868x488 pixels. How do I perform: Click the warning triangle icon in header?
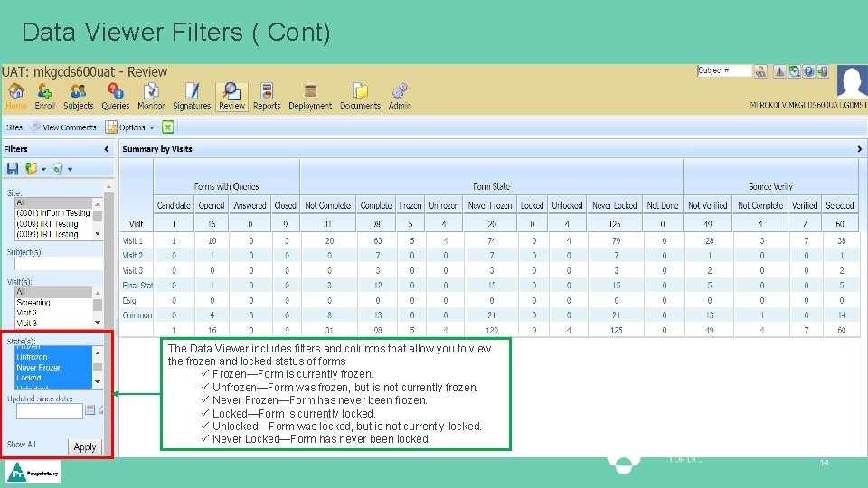point(779,70)
